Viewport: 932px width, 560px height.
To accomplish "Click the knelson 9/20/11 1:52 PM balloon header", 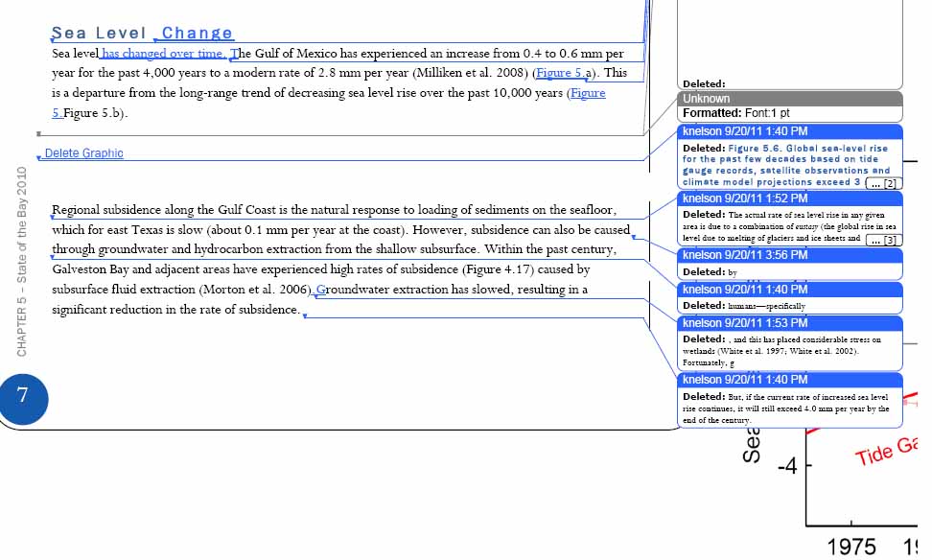I will tap(789, 198).
